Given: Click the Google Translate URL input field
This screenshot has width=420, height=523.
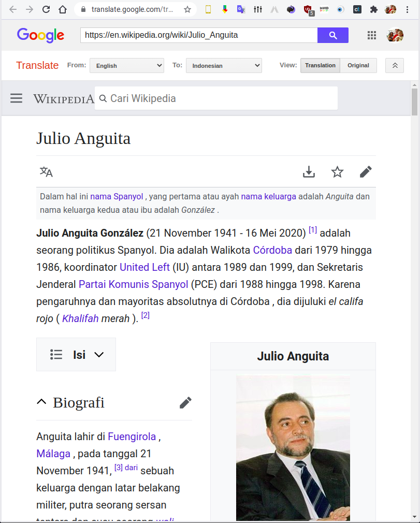Looking at the screenshot, I should [x=199, y=35].
